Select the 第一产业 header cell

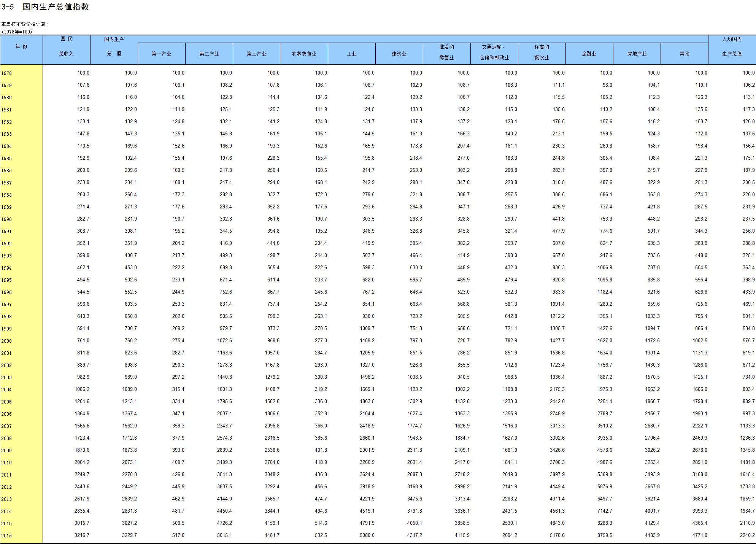click(x=162, y=54)
